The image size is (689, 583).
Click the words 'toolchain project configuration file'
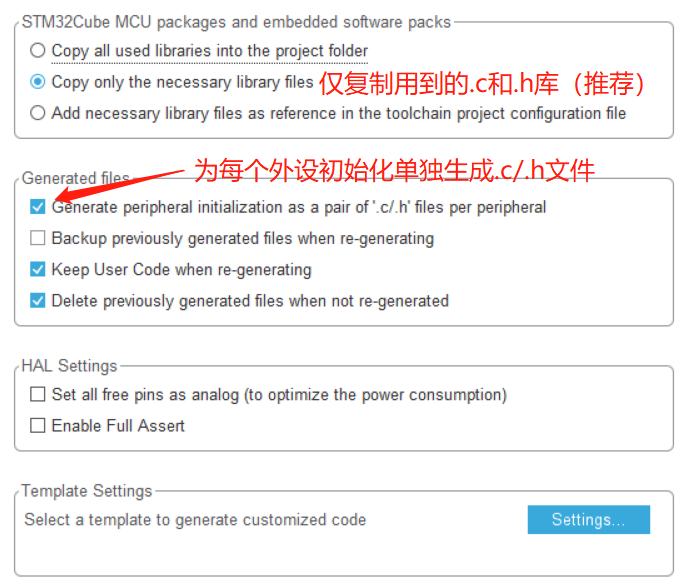(x=506, y=113)
